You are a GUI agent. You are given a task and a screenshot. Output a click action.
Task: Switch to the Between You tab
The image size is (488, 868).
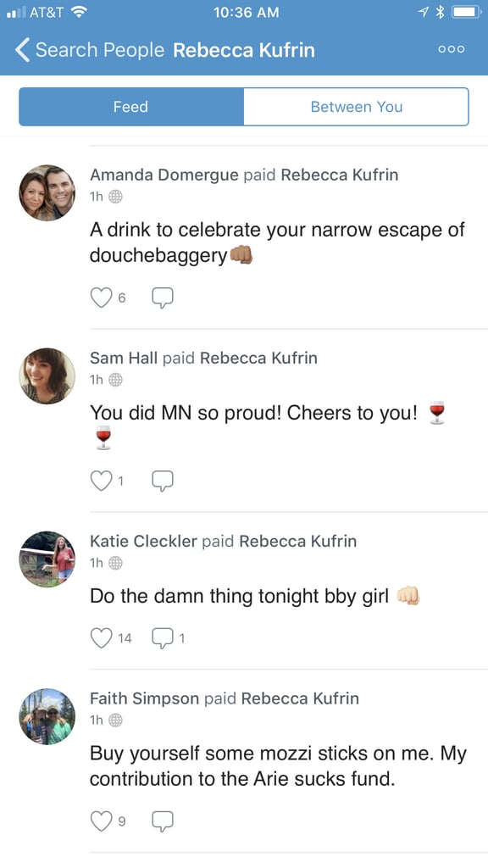click(357, 107)
